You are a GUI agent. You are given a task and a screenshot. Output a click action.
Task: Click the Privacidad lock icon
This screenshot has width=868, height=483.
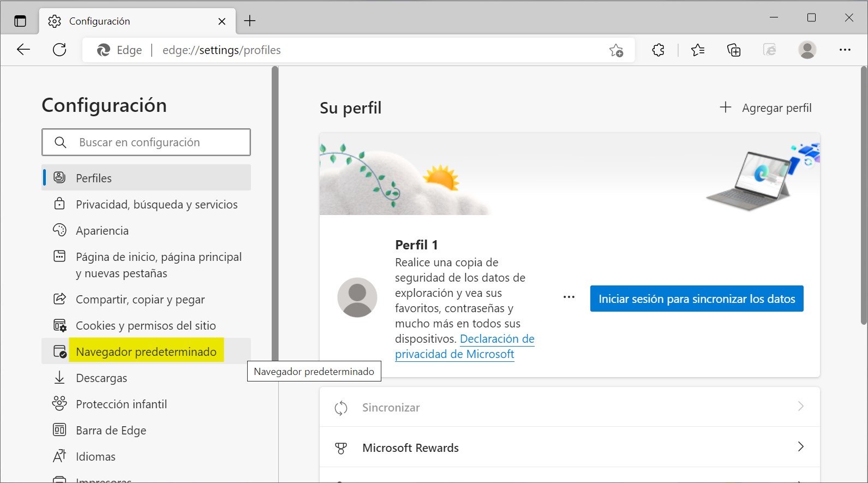click(x=59, y=204)
